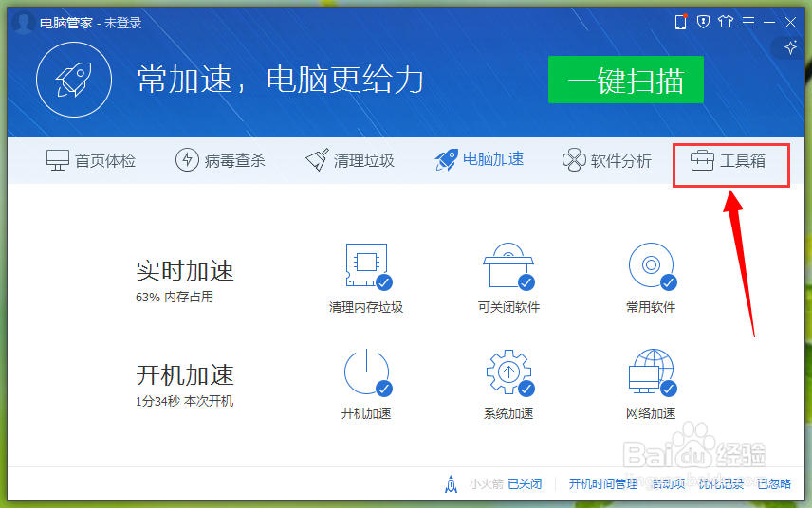Click the 可关闭软件 icon

tap(508, 266)
